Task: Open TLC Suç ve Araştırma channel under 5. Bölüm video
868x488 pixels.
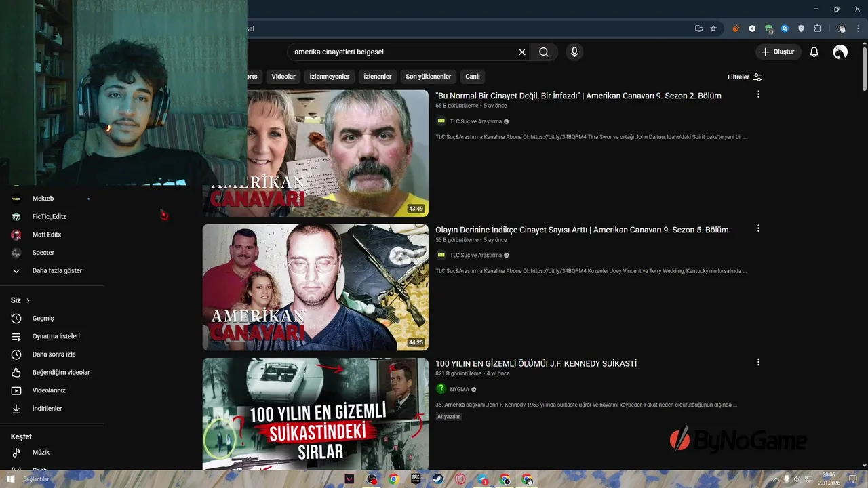Action: coord(475,256)
